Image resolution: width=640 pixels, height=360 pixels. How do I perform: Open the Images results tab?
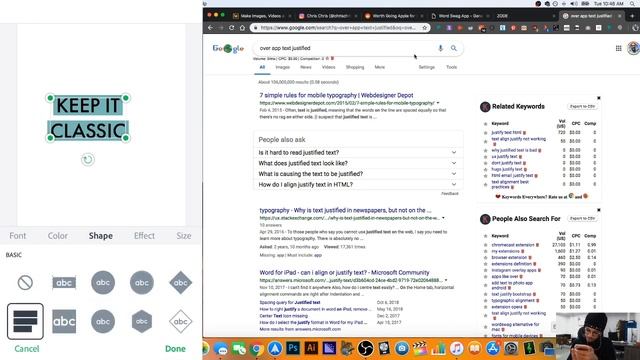pyautogui.click(x=282, y=67)
